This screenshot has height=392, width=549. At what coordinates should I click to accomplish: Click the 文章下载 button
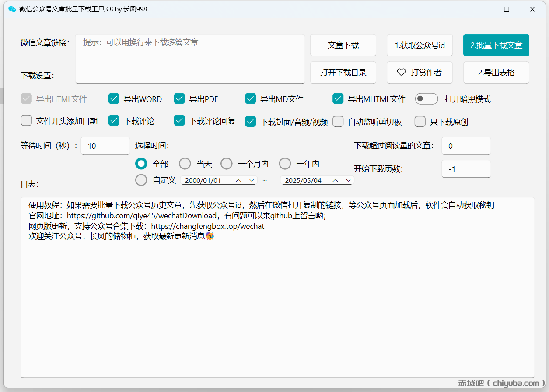click(x=343, y=45)
